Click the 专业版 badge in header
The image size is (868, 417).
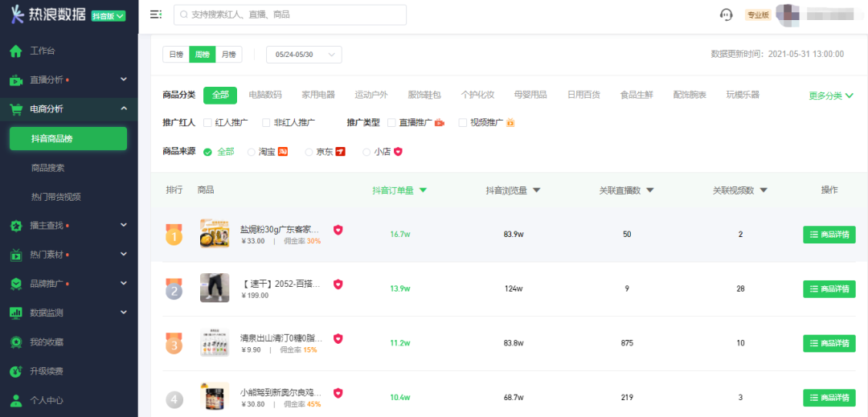pyautogui.click(x=758, y=15)
